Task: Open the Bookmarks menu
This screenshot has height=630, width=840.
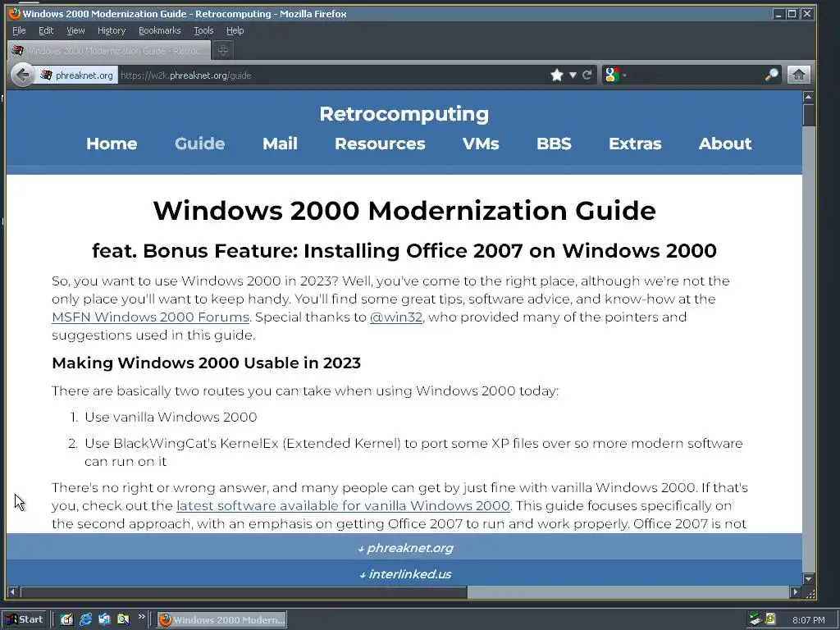Action: (x=160, y=30)
